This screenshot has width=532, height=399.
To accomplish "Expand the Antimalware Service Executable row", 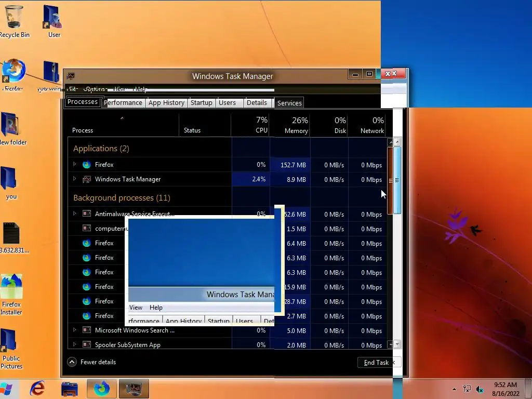I will (75, 214).
